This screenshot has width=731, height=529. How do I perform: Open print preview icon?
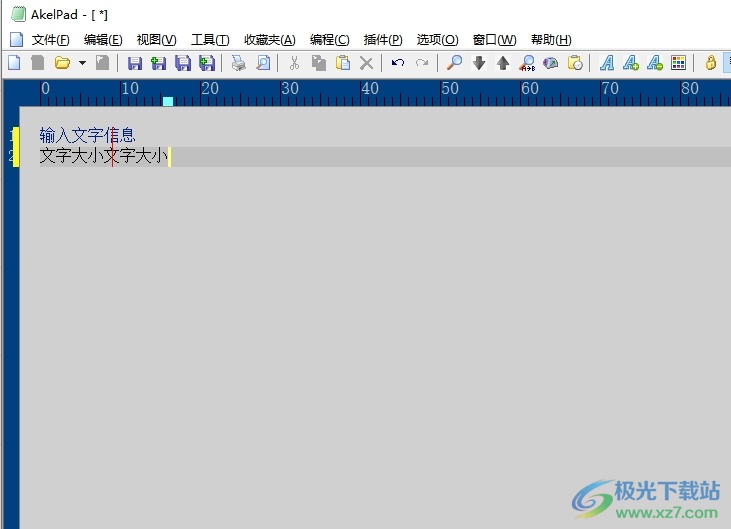pyautogui.click(x=263, y=63)
